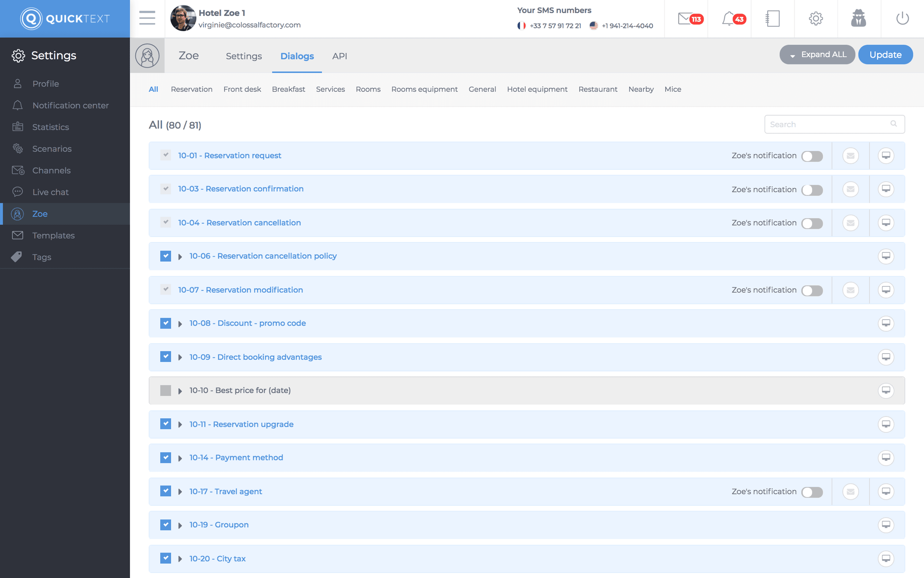The image size is (924, 578).
Task: Check the 10-10 Best price for (date) checkbox
Action: coord(166,390)
